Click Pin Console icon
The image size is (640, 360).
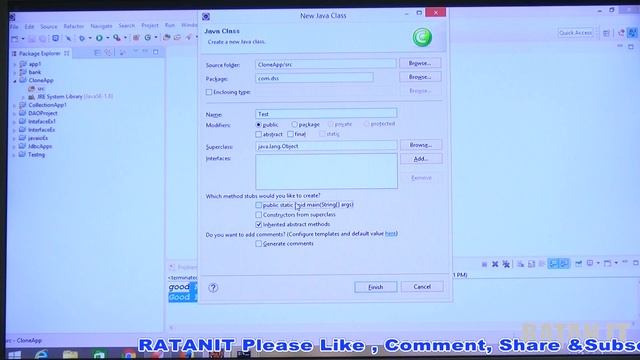578,264
